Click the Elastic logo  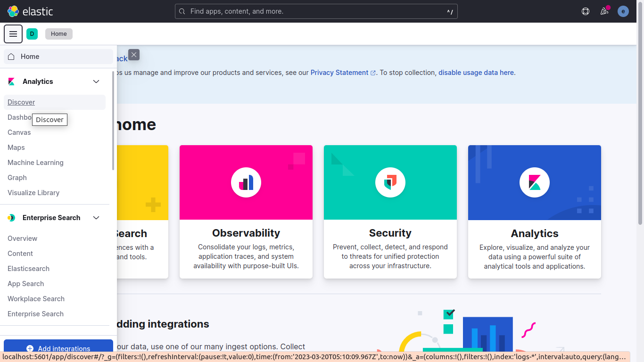pos(30,11)
